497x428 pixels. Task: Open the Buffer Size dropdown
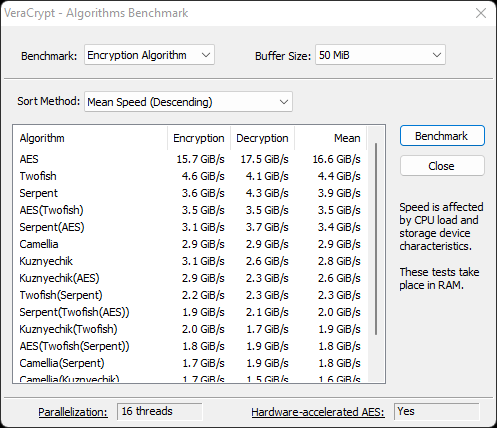[x=380, y=55]
